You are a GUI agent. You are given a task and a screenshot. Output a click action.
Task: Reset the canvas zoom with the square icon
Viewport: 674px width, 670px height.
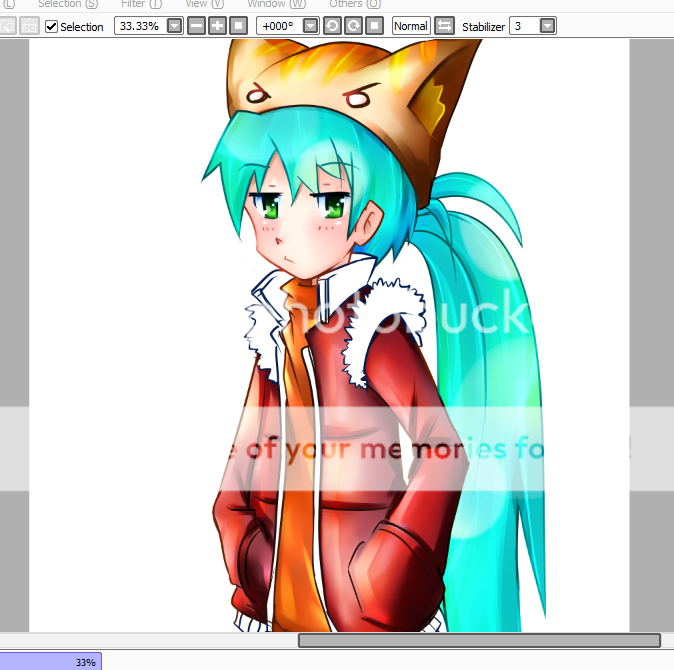click(x=238, y=26)
